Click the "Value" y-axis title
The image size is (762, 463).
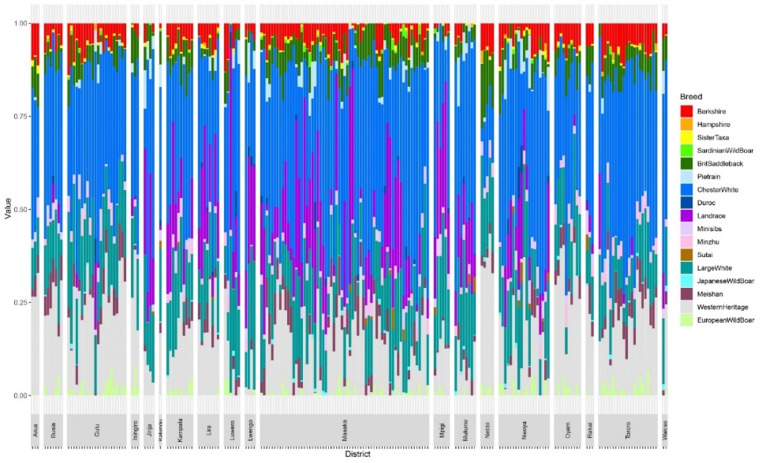[8, 208]
